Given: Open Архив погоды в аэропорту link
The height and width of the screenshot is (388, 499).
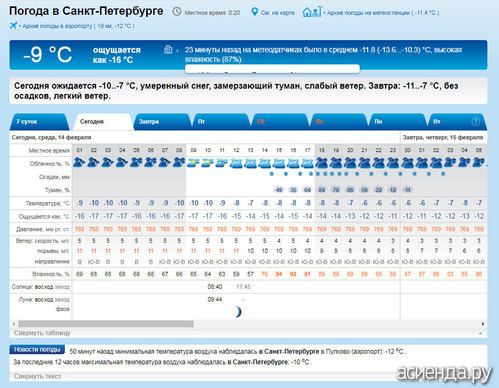Looking at the screenshot, I should [x=78, y=26].
